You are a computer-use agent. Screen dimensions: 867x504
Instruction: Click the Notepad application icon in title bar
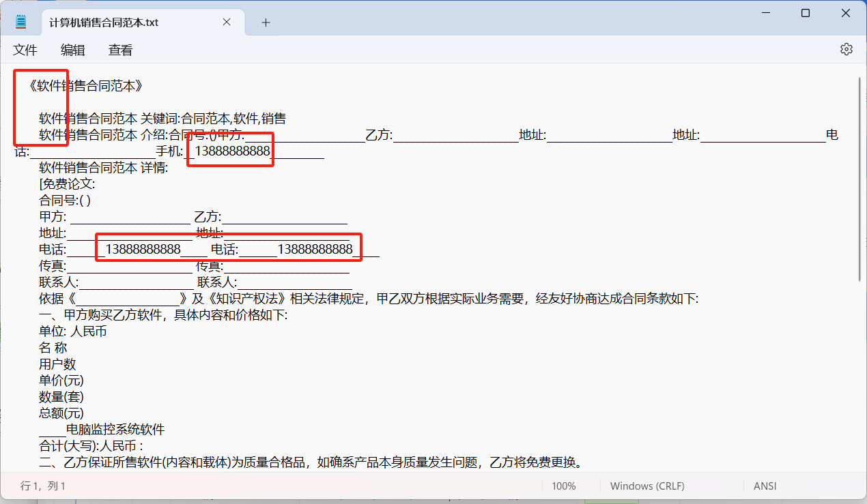click(20, 21)
